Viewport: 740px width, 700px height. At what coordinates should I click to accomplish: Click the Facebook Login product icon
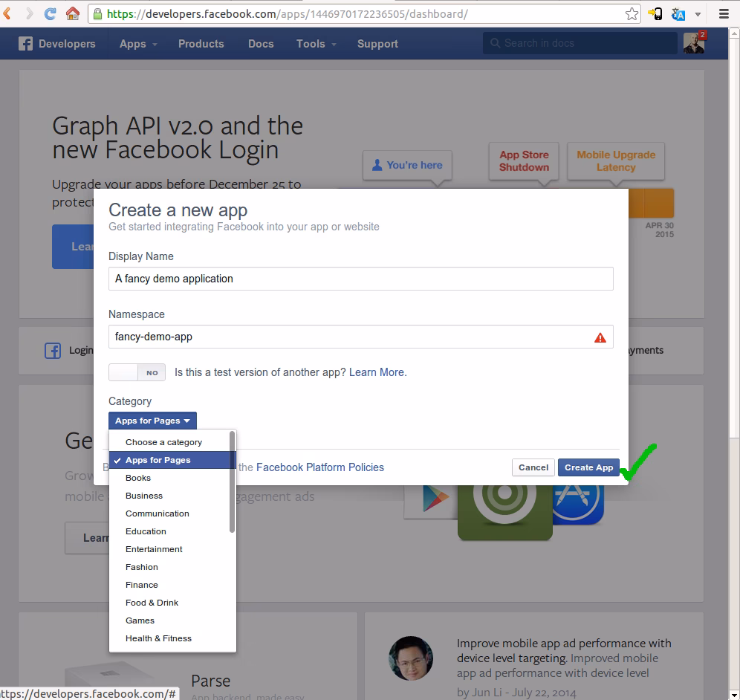tap(53, 351)
